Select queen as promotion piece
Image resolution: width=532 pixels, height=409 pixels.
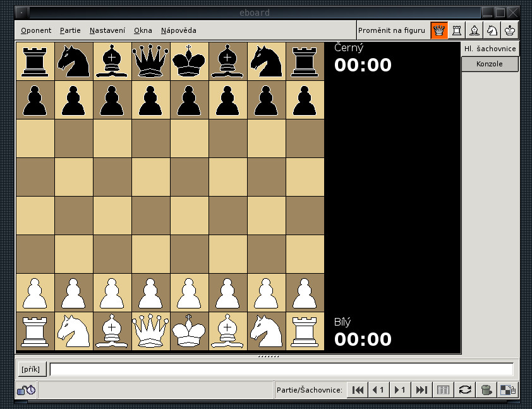439,30
